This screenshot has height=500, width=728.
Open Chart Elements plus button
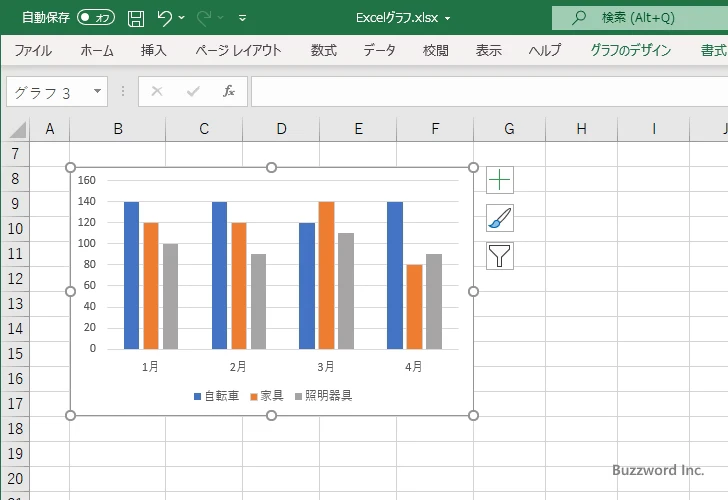500,180
